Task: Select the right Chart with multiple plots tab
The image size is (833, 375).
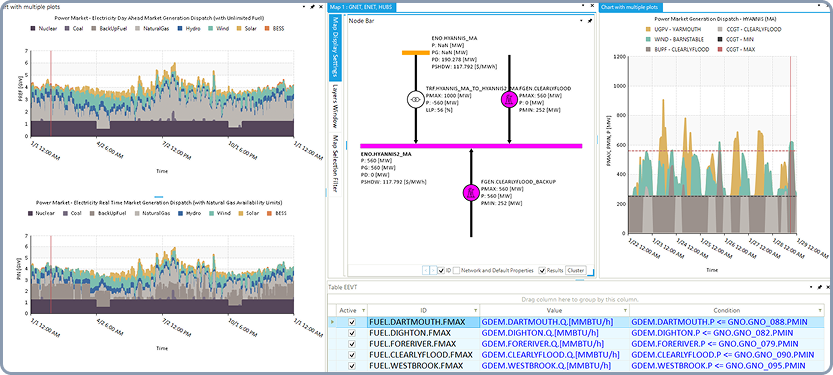Action: (x=630, y=7)
